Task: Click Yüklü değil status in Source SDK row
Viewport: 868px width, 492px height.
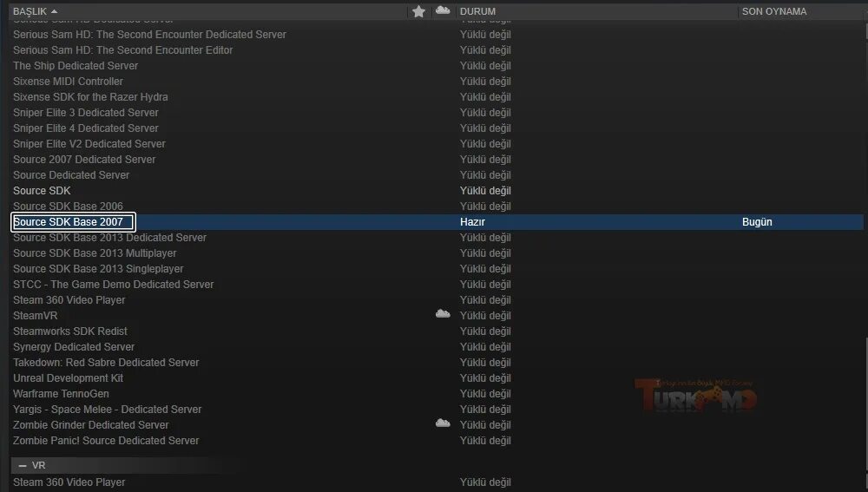Action: pyautogui.click(x=485, y=190)
